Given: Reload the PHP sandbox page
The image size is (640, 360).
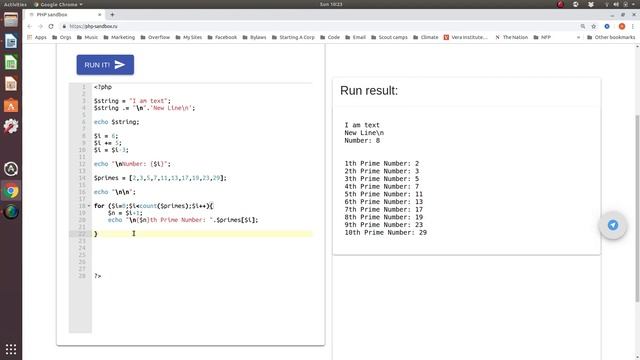Looking at the screenshot, I should 51,26.
